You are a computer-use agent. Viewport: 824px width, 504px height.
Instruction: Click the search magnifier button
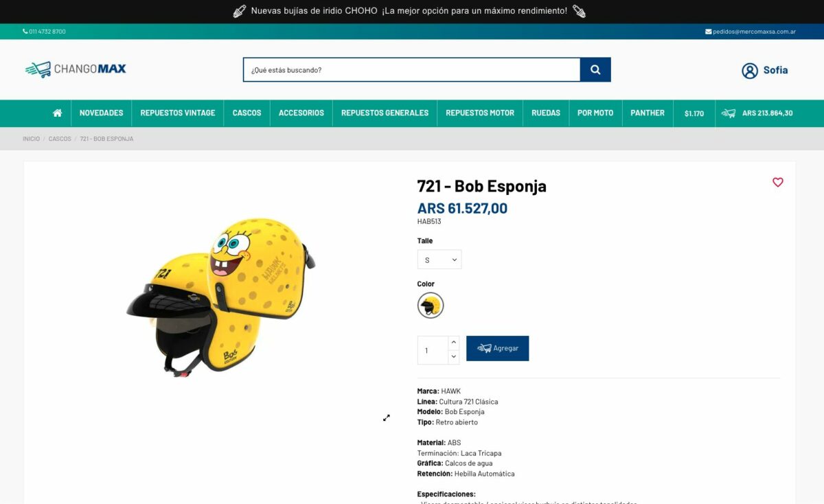point(595,69)
